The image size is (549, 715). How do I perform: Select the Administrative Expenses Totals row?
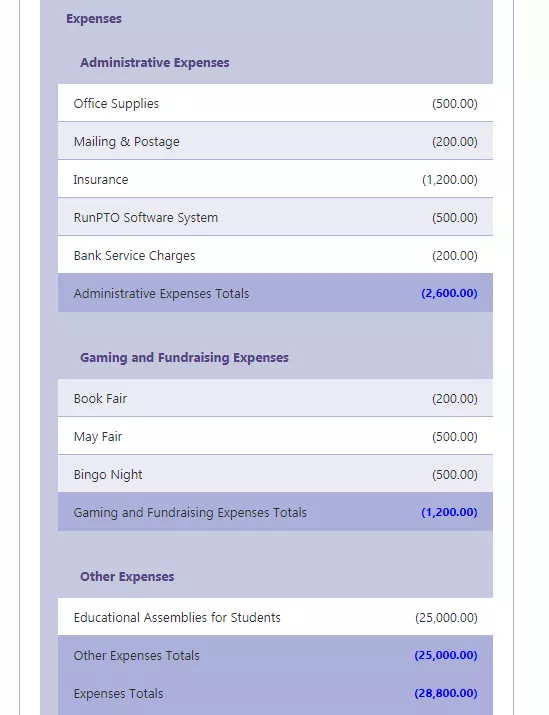click(275, 293)
